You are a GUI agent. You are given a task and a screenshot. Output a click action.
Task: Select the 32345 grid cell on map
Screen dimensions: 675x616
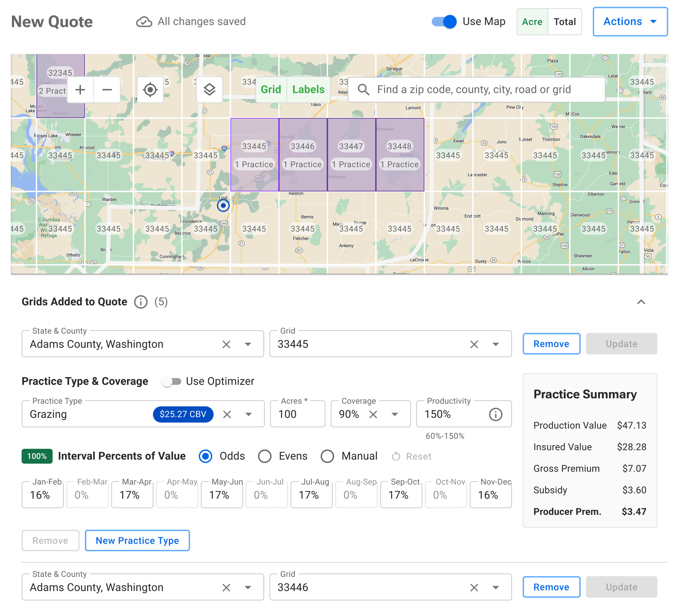click(x=60, y=86)
